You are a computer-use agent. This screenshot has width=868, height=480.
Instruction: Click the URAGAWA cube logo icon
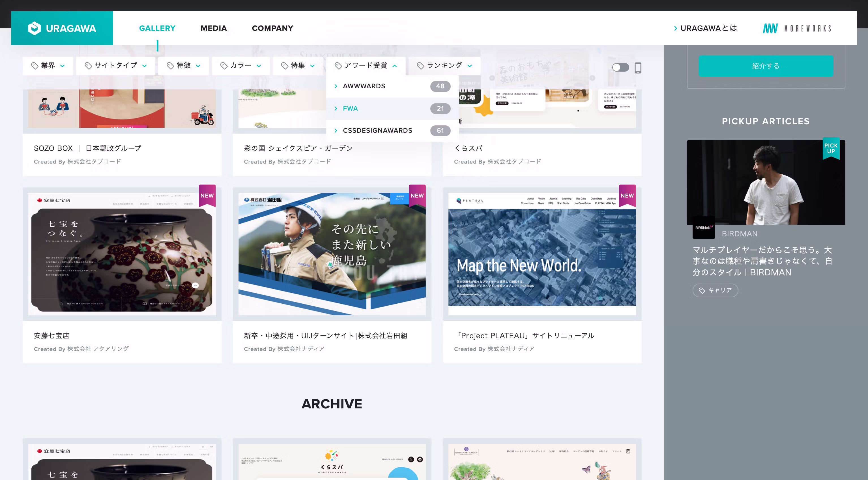[34, 28]
